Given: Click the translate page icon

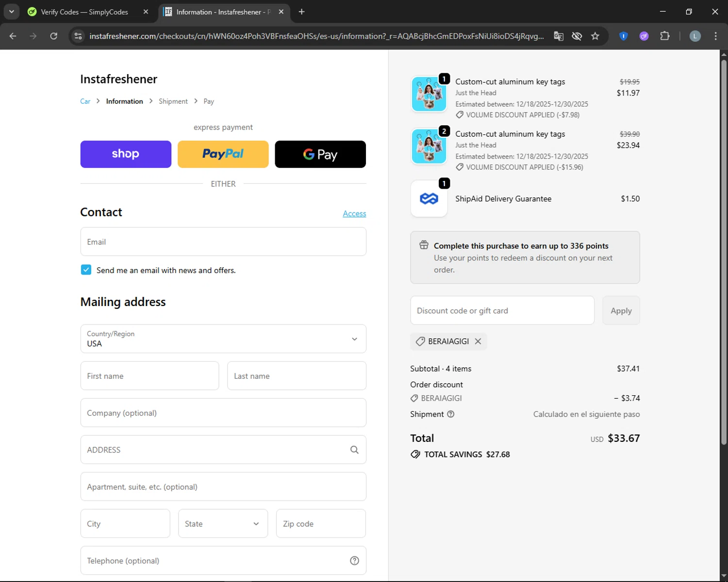Looking at the screenshot, I should click(559, 36).
